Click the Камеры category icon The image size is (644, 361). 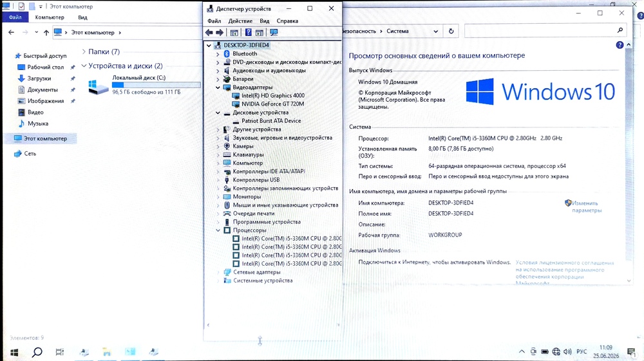click(227, 146)
